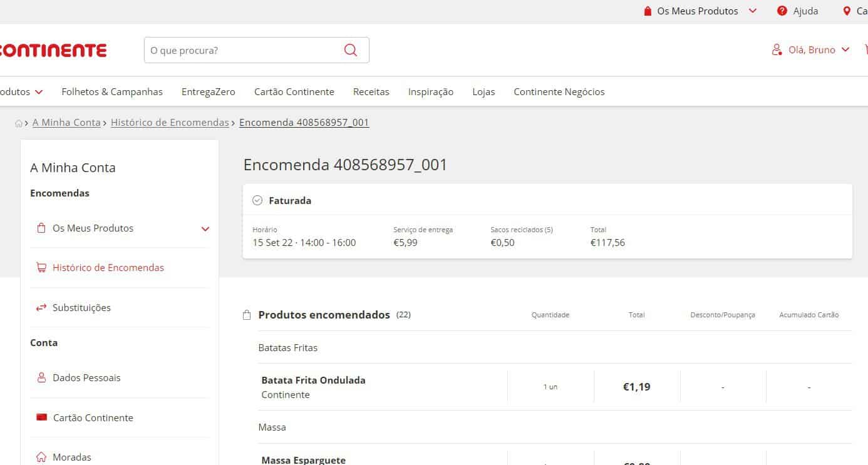Open Cartão Continente in sidebar

pos(93,417)
